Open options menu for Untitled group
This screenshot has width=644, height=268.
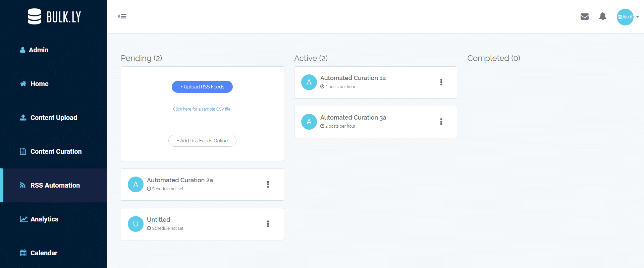pos(268,224)
